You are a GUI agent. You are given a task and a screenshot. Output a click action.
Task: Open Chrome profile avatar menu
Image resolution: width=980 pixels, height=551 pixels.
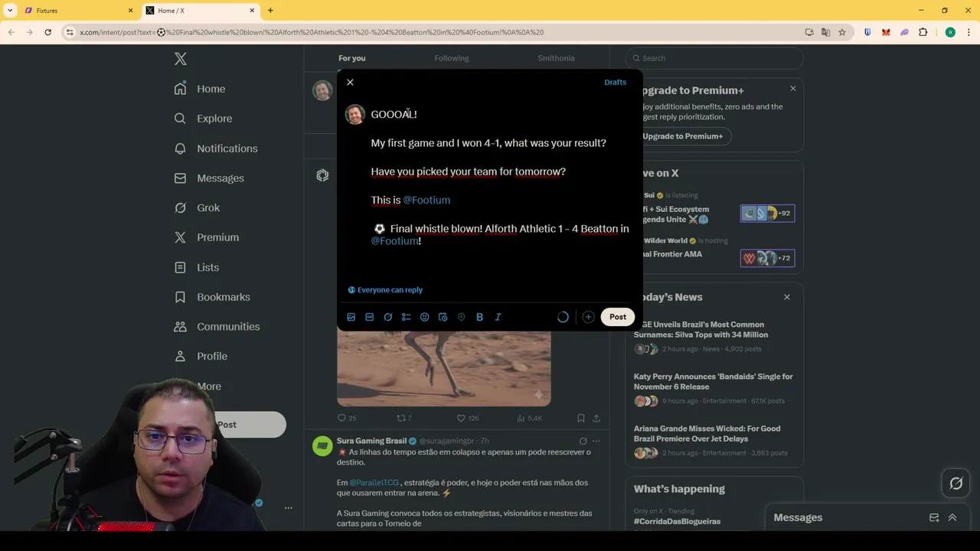tap(950, 32)
